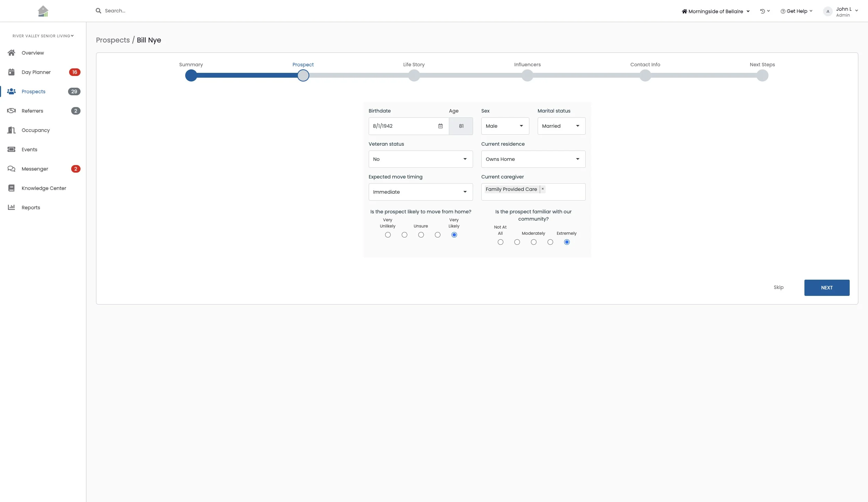Image resolution: width=868 pixels, height=502 pixels.
Task: Click the house logo icon at top left
Action: (x=43, y=11)
